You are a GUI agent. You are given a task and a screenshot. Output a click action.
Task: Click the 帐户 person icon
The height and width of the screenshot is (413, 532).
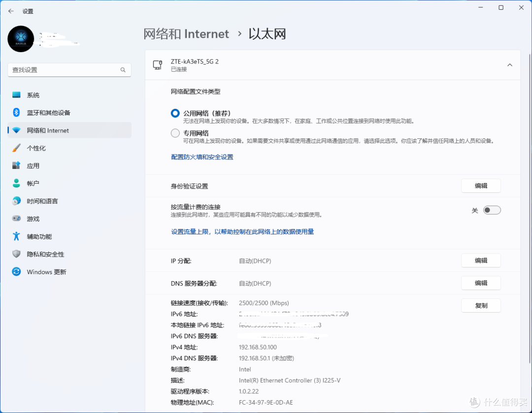[x=16, y=183]
